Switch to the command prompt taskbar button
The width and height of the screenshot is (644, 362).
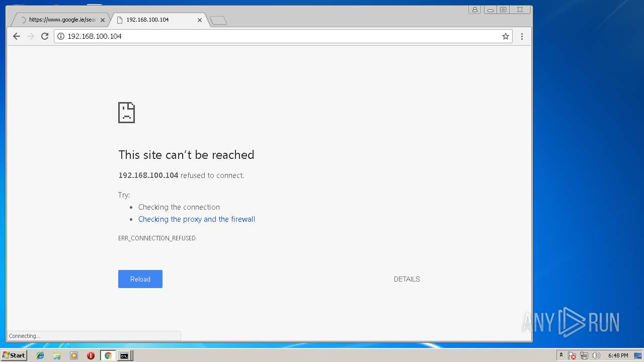click(x=124, y=355)
